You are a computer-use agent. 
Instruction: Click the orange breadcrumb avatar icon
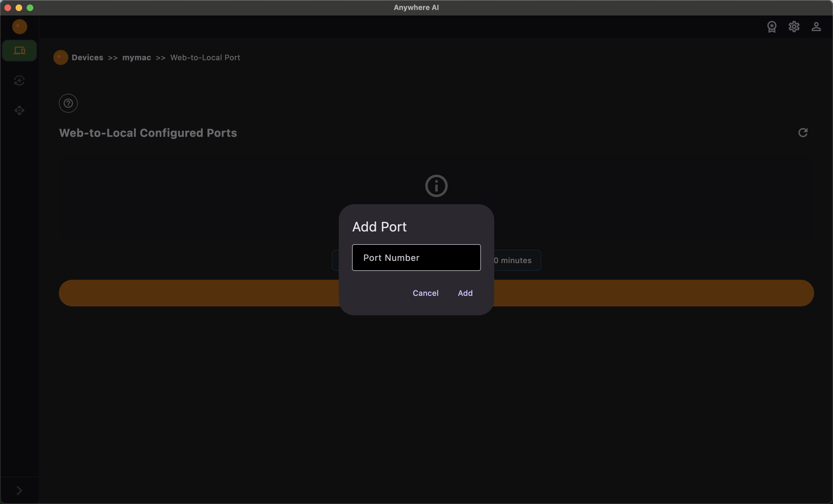61,57
